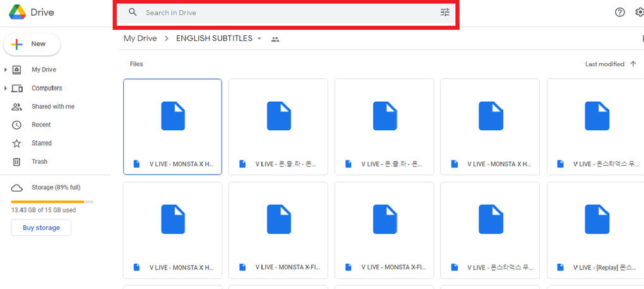This screenshot has width=644, height=289.
Task: Click the cloud Storage icon
Action: (x=17, y=188)
